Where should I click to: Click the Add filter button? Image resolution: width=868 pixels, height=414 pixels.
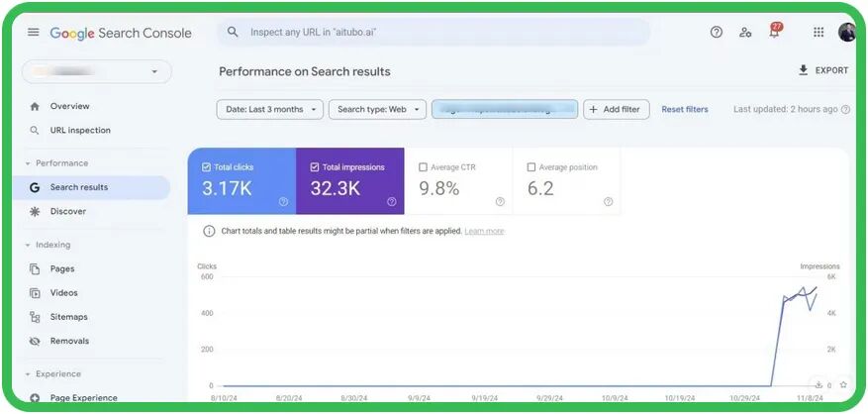tap(615, 110)
